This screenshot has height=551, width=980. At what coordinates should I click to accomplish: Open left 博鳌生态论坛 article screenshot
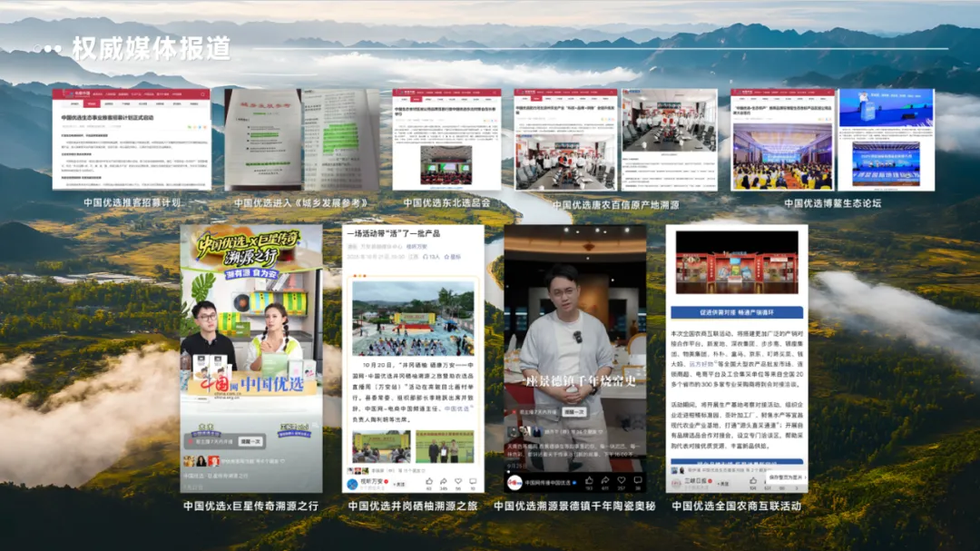[782, 140]
